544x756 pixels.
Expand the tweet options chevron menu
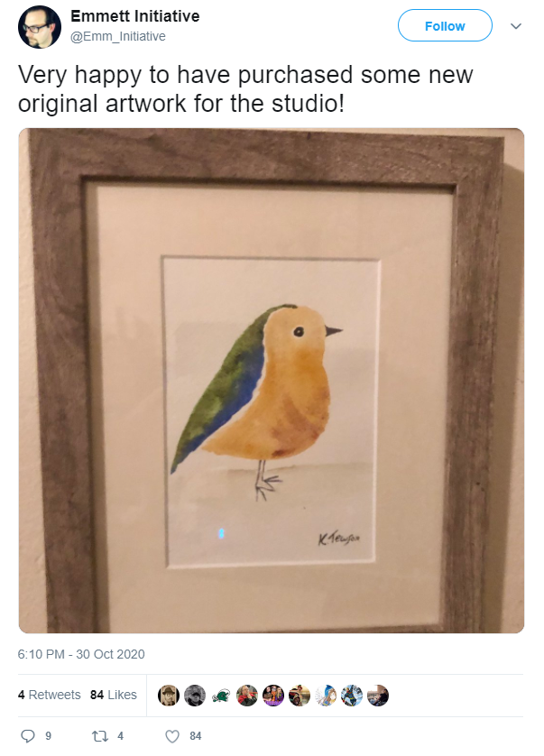tap(516, 26)
